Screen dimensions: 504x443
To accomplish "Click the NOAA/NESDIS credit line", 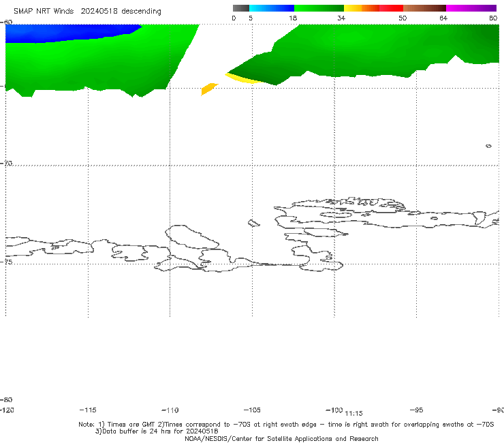I will click(281, 438).
